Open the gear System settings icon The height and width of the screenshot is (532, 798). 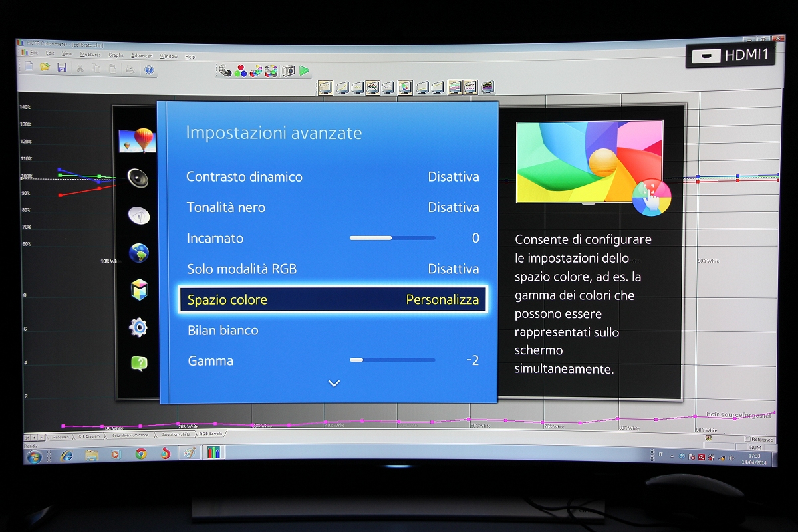[138, 327]
